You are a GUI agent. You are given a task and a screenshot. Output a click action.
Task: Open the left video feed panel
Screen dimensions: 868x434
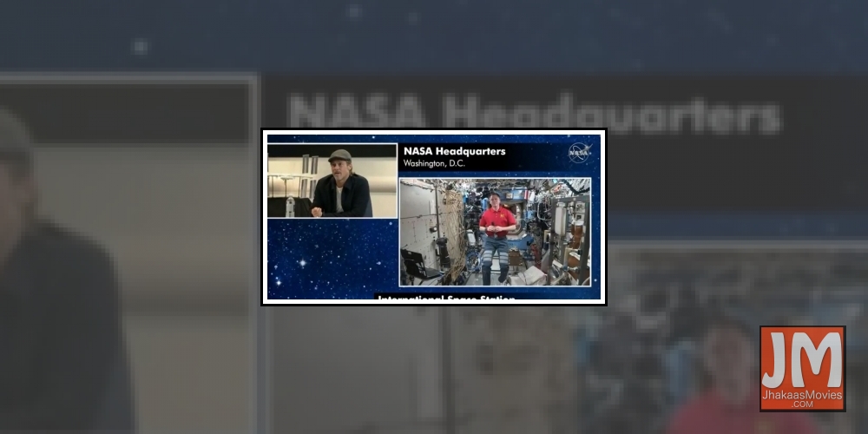(x=332, y=181)
